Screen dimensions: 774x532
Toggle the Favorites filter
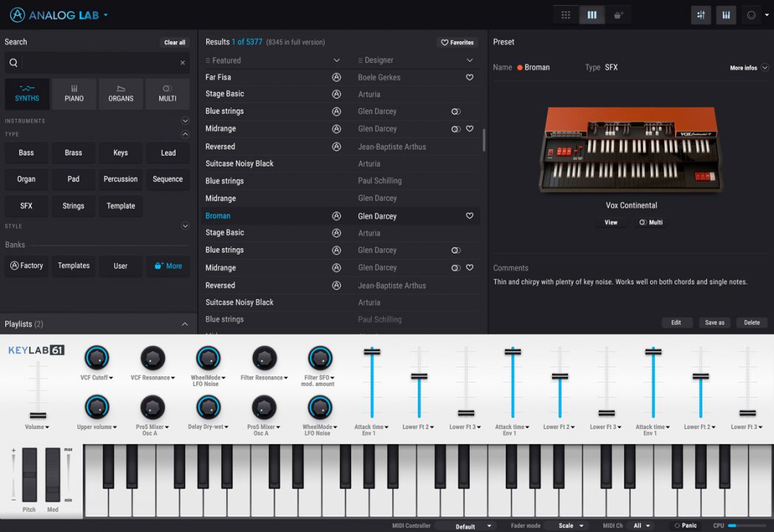click(458, 43)
